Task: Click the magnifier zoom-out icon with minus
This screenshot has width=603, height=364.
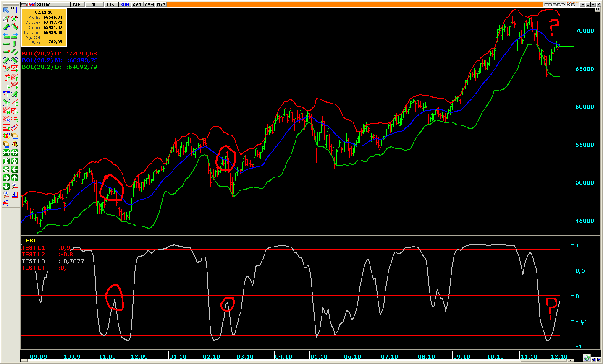Action: [6, 195]
